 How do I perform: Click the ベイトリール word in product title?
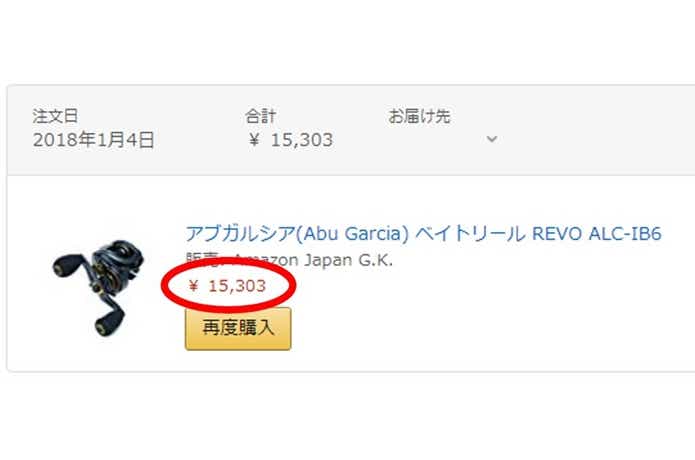(x=469, y=234)
